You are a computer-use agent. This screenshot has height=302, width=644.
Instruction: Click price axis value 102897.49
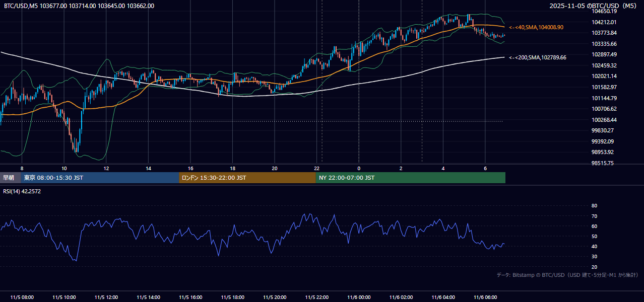pyautogui.click(x=604, y=54)
